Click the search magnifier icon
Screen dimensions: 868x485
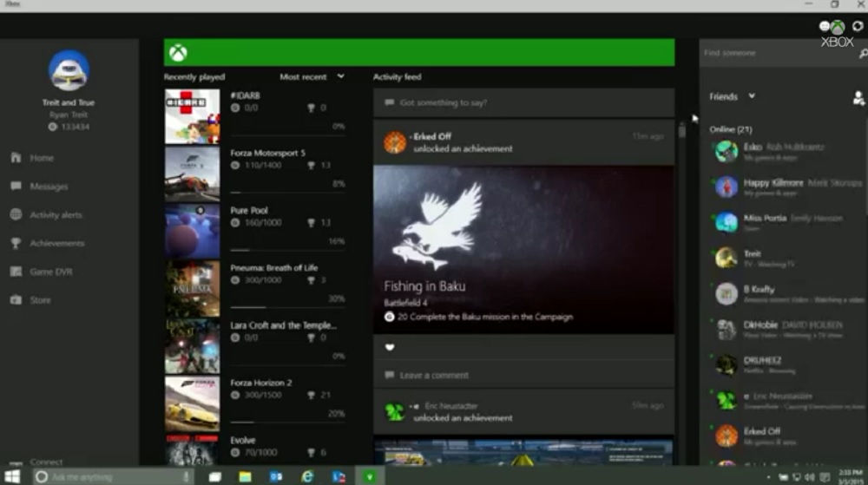[x=863, y=54]
